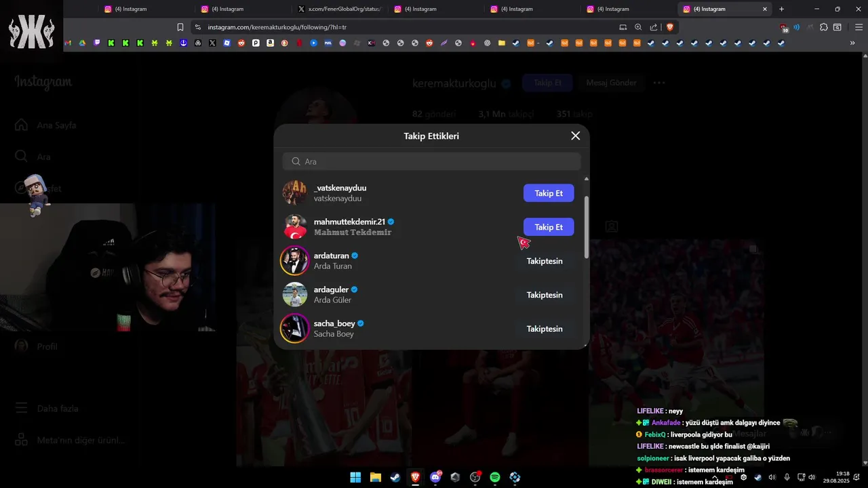Click the search magnifier icon in dialog

[296, 161]
